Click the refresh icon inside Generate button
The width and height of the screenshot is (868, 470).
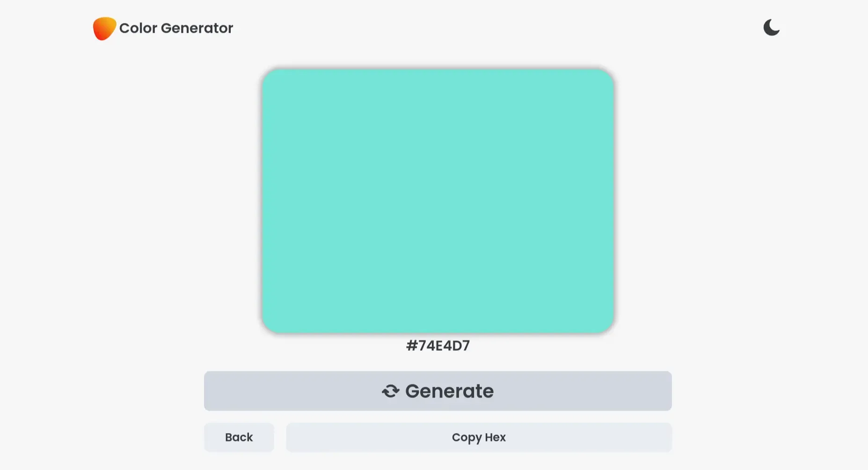(x=391, y=391)
